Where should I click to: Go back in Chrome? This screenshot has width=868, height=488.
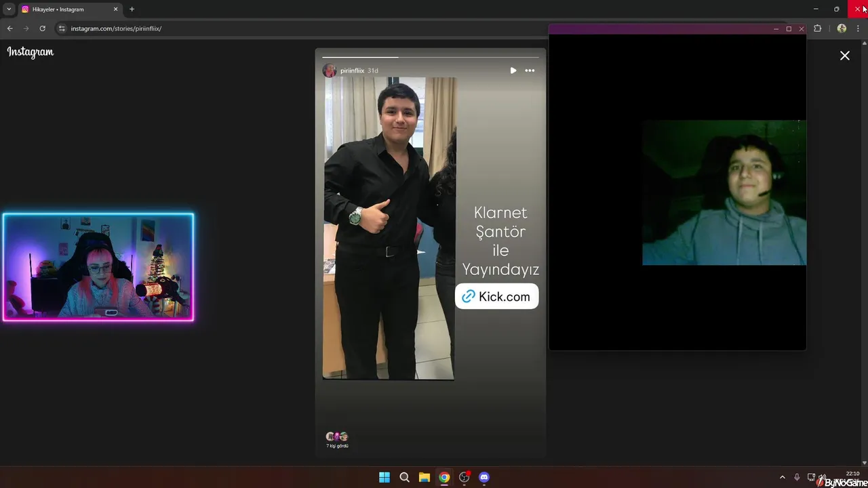point(9,28)
